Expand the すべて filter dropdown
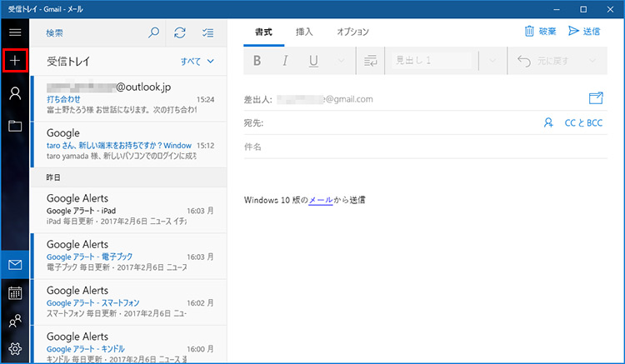625x364 pixels. pos(198,62)
